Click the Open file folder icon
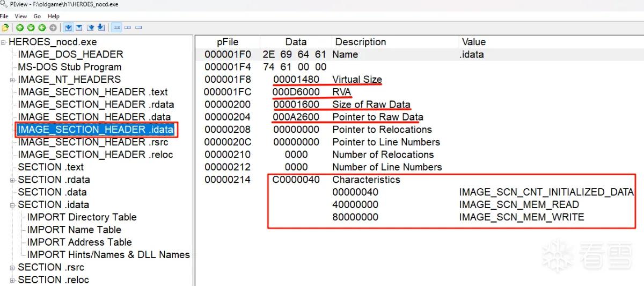This screenshot has width=644, height=286. coord(5,27)
